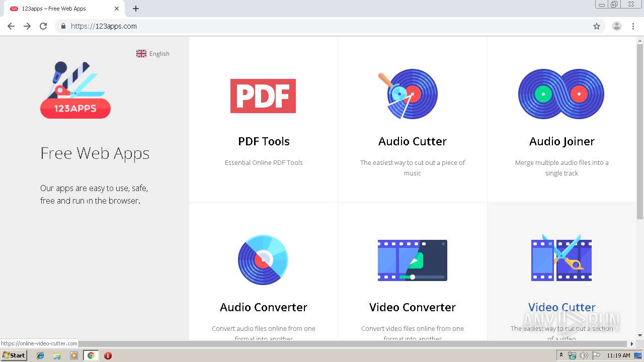This screenshot has height=362, width=644.
Task: Open the Audio Converter disc icon
Action: pyautogui.click(x=263, y=260)
